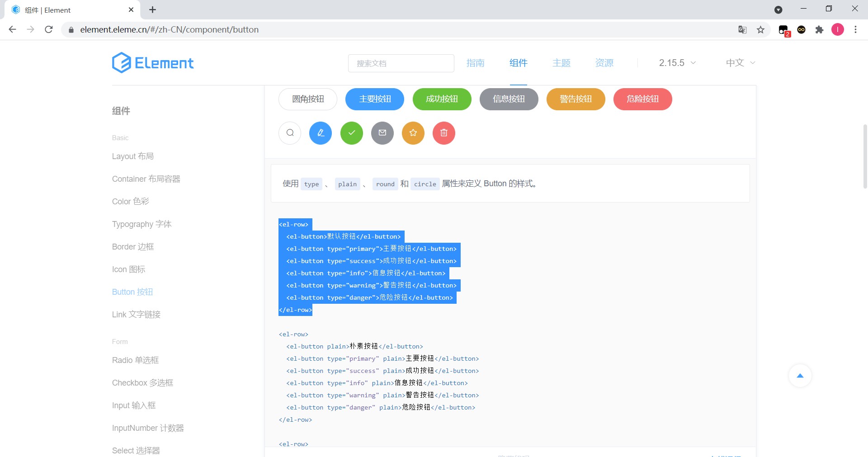This screenshot has height=457, width=868.
Task: Click the type="success" plain code line
Action: coord(382,371)
